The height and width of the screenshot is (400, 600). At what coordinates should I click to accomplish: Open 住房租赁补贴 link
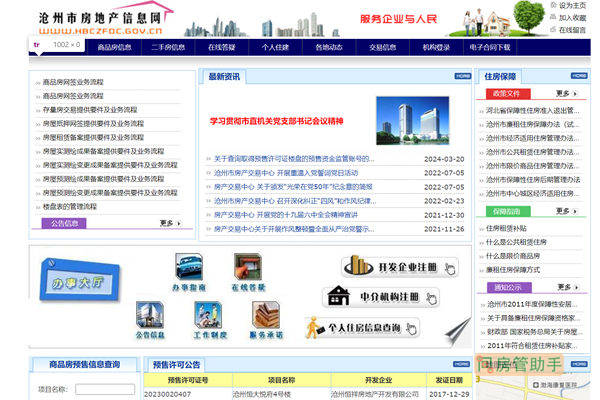pyautogui.click(x=506, y=229)
